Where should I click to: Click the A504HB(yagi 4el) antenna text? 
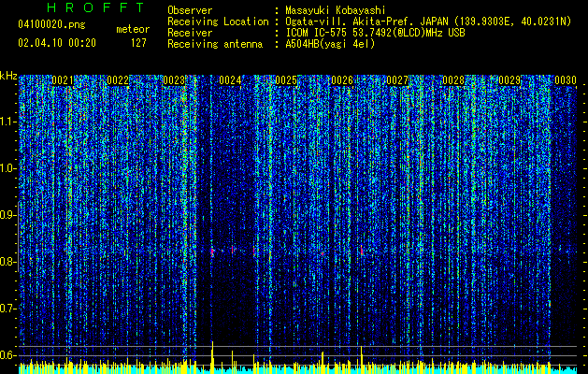click(330, 44)
